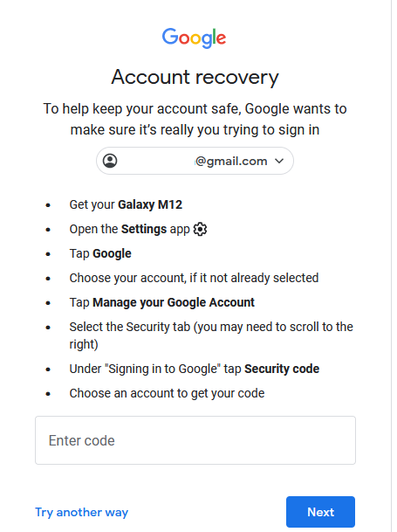Click the Manage your Google Account text
The width and height of the screenshot is (397, 532).
coord(174,302)
